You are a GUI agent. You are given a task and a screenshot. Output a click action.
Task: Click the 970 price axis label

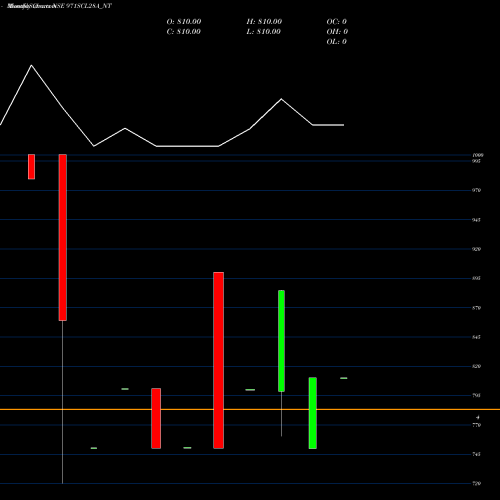(x=476, y=190)
